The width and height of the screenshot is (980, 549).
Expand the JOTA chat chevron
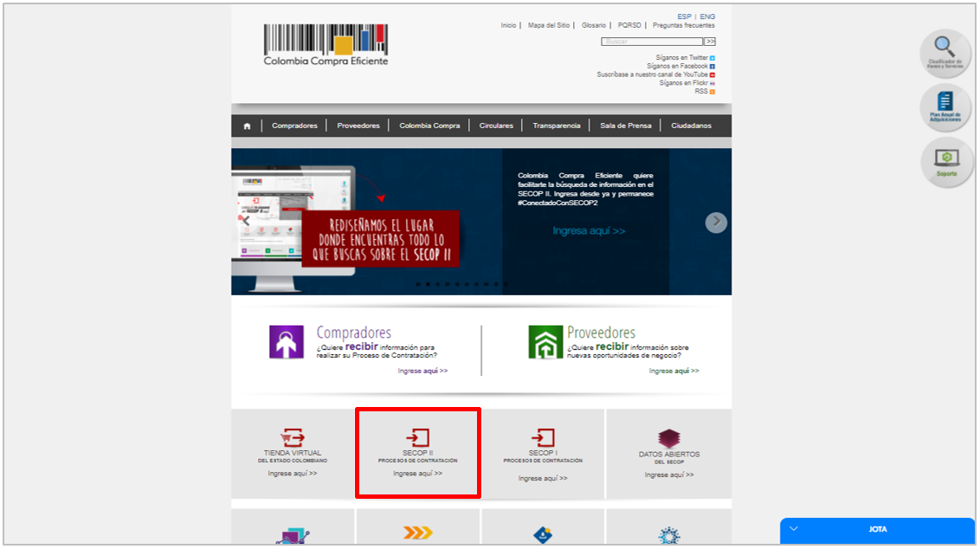794,529
